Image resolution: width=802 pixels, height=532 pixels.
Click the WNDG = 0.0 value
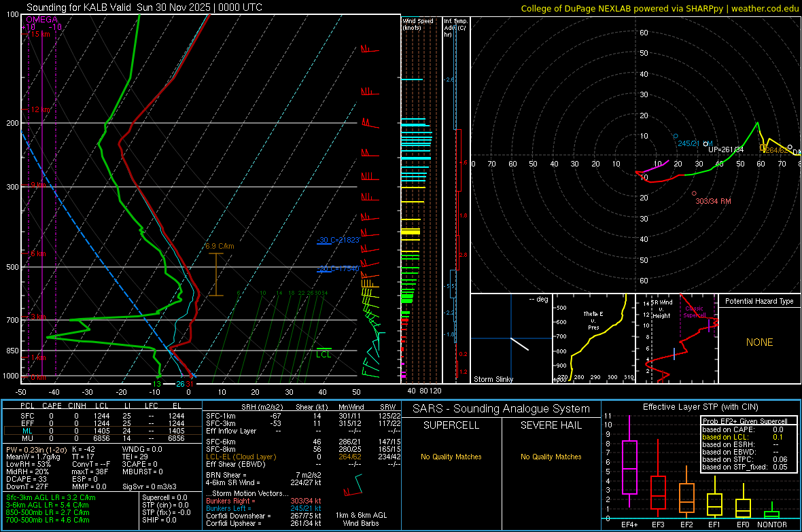(142, 449)
